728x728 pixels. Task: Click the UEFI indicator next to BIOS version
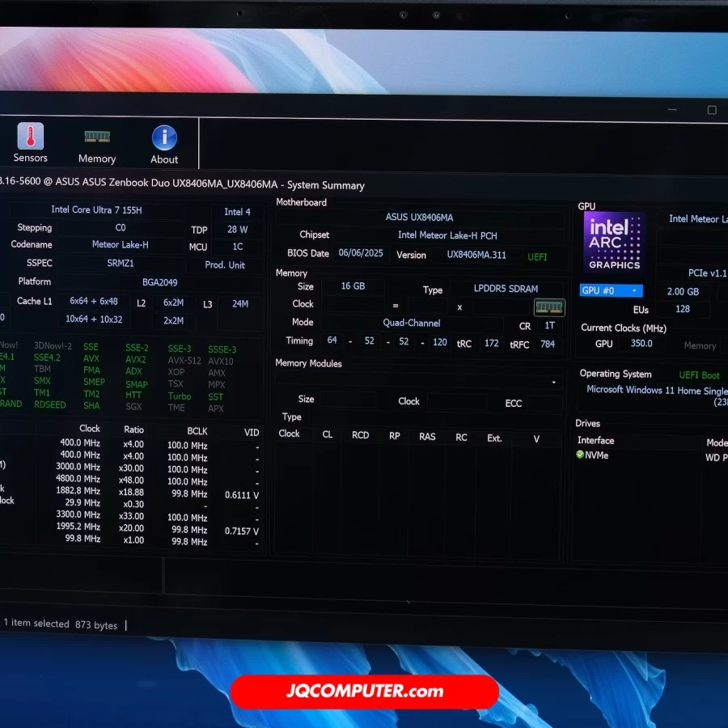click(537, 257)
